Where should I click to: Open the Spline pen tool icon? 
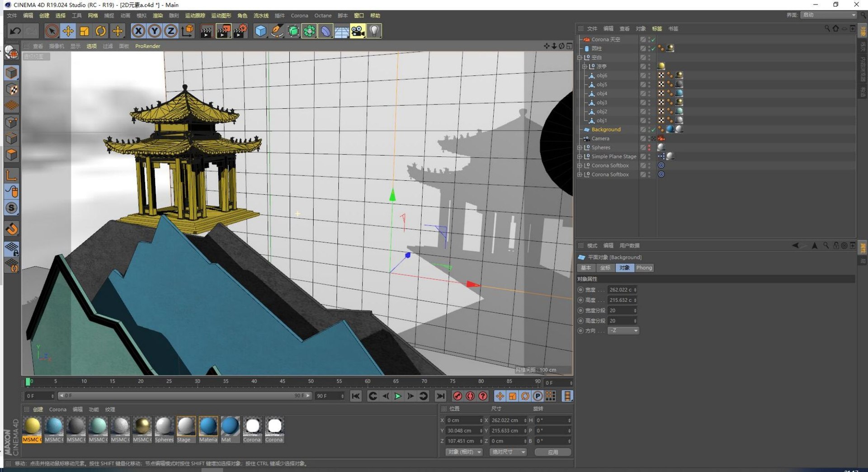[277, 31]
